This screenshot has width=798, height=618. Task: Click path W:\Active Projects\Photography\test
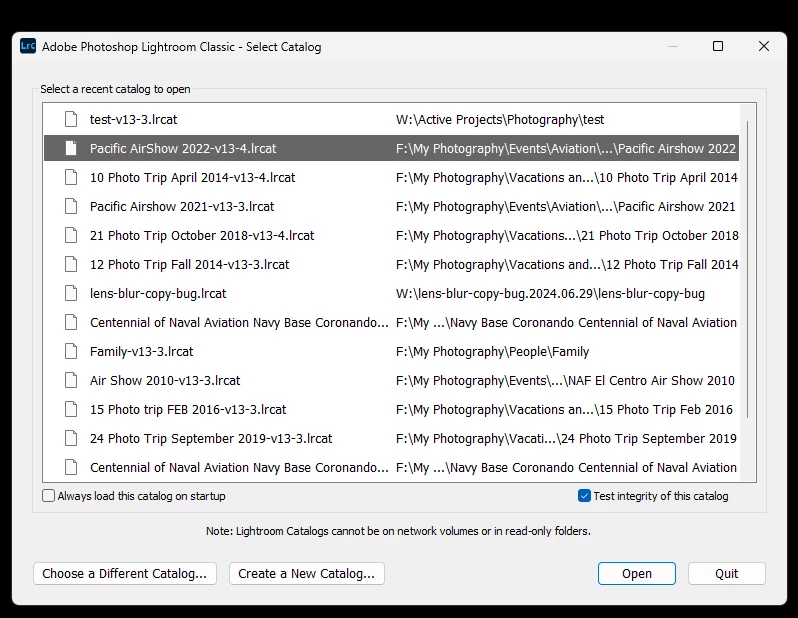[500, 120]
